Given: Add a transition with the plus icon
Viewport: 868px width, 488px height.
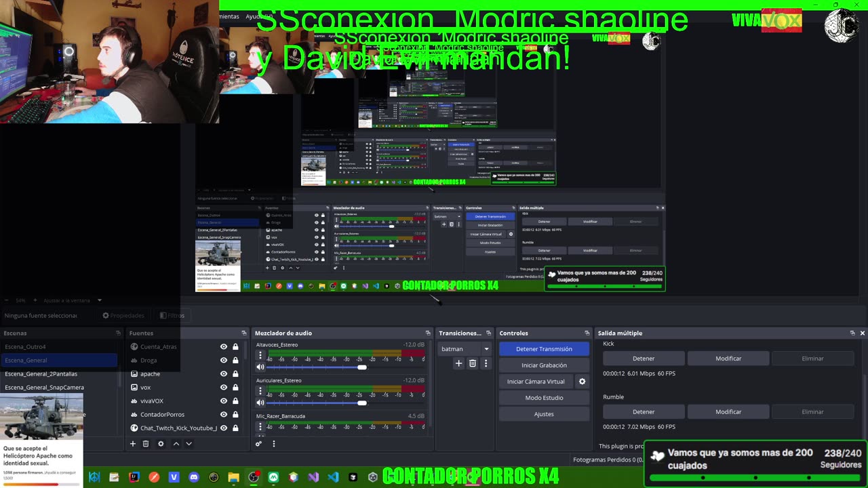Looking at the screenshot, I should pyautogui.click(x=459, y=364).
